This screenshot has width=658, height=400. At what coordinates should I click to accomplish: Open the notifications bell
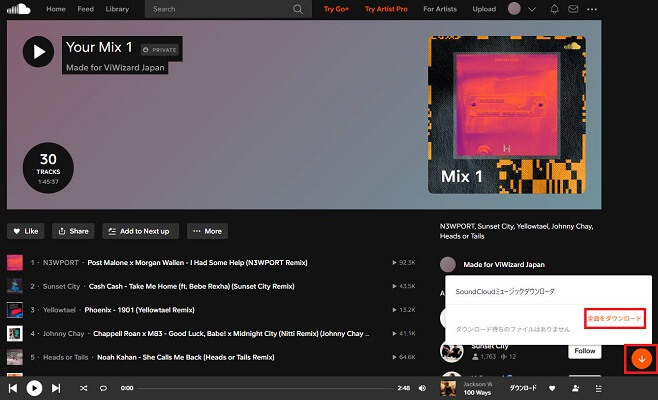[x=554, y=9]
